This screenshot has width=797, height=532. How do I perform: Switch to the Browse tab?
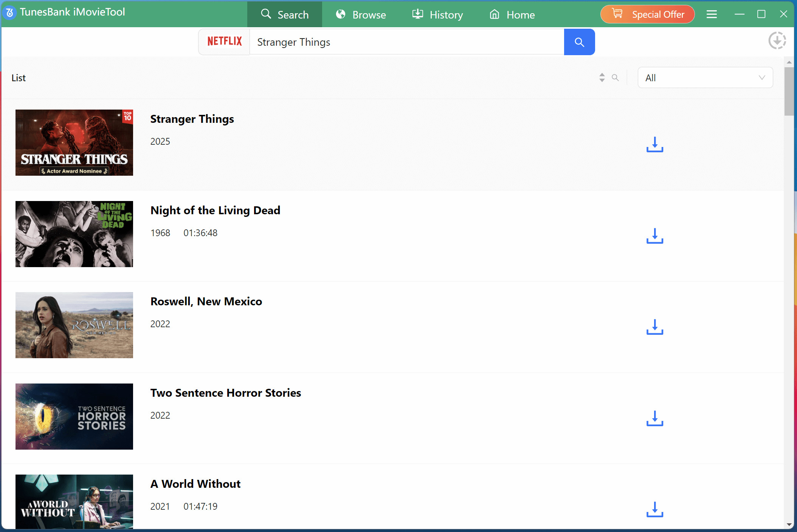coord(361,15)
